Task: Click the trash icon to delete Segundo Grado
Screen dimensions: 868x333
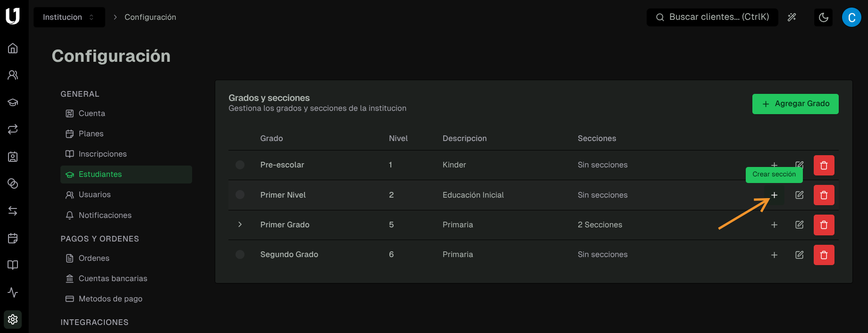Action: pos(824,255)
